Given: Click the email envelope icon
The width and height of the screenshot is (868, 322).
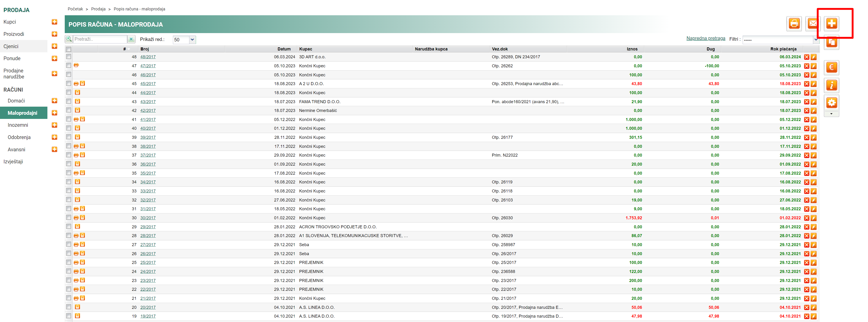Looking at the screenshot, I should [813, 24].
